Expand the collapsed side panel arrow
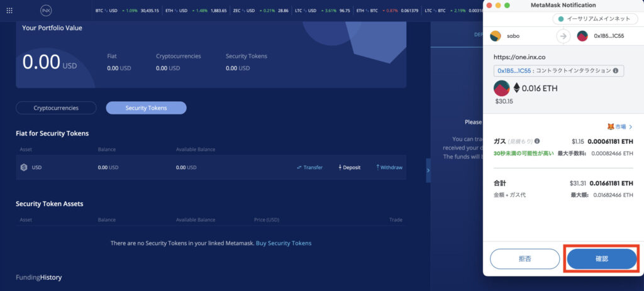 coord(428,170)
